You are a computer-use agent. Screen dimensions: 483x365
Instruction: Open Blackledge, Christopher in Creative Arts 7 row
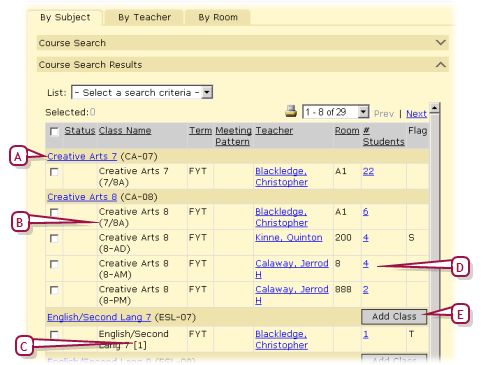[x=281, y=177]
